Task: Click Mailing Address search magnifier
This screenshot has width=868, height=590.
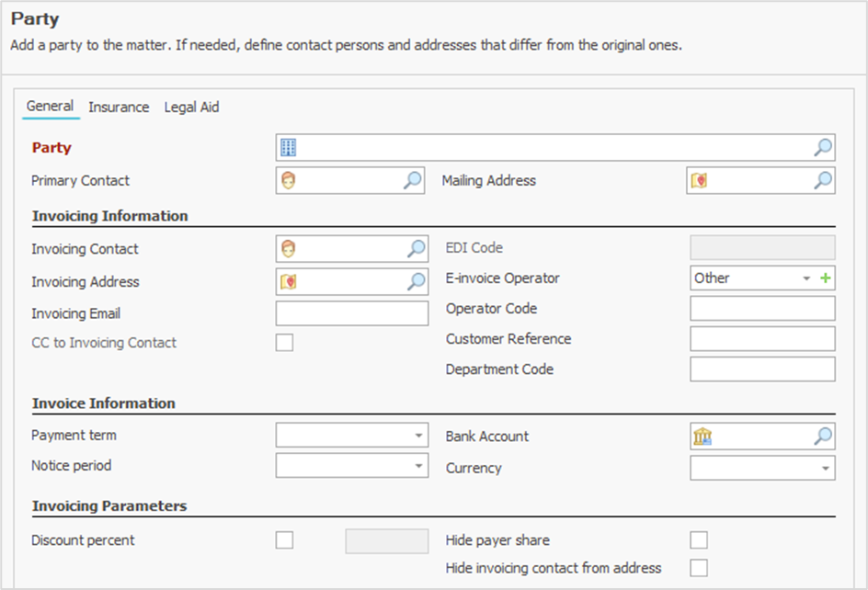Action: (823, 181)
